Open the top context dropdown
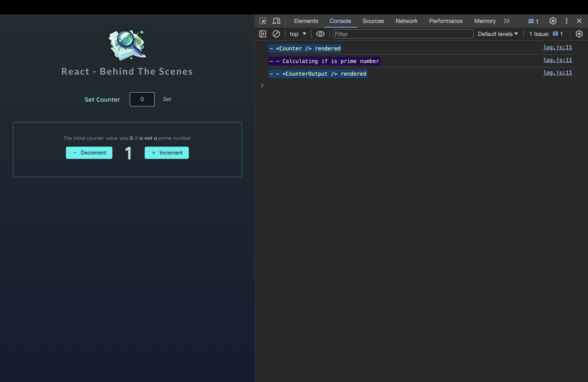 coord(298,34)
